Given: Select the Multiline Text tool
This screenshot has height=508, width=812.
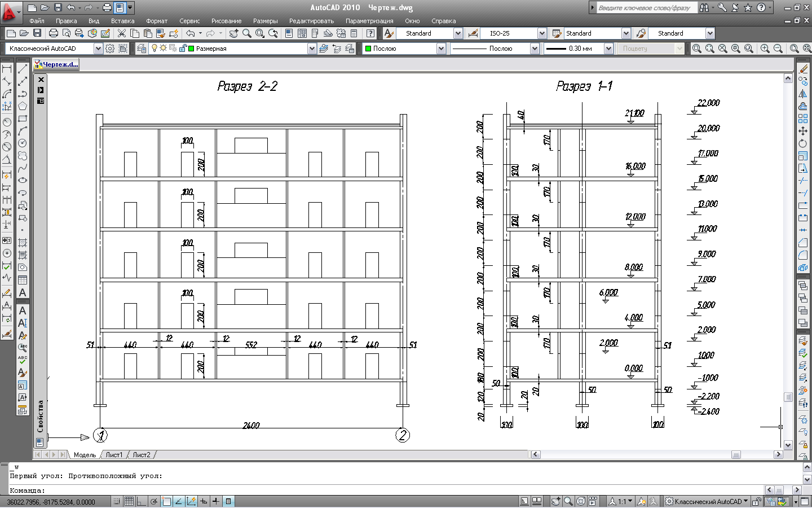Looking at the screenshot, I should [x=23, y=292].
